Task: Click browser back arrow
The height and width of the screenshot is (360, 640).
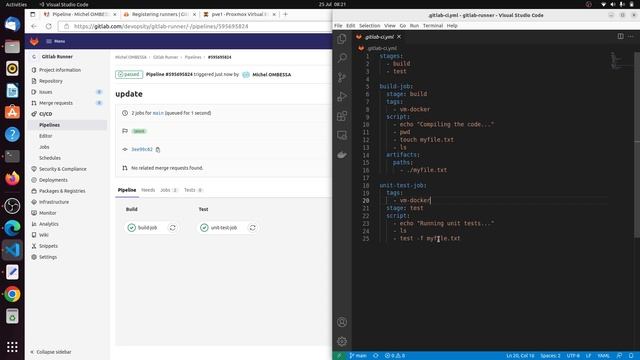Action: 34,26
